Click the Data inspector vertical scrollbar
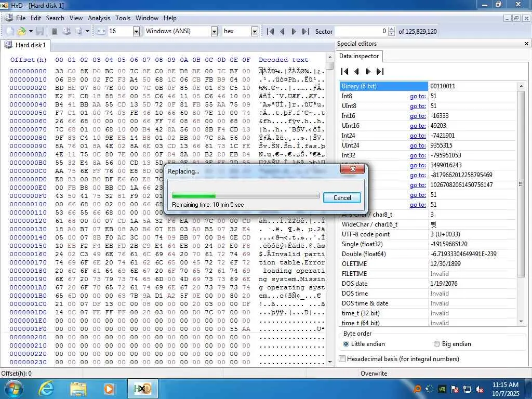532x399 pixels. tap(521, 203)
